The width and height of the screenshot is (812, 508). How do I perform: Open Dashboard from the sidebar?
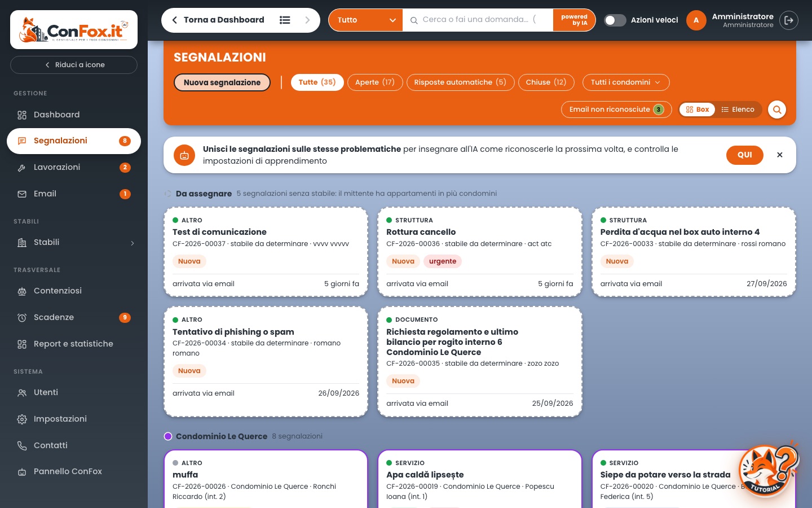74,115
